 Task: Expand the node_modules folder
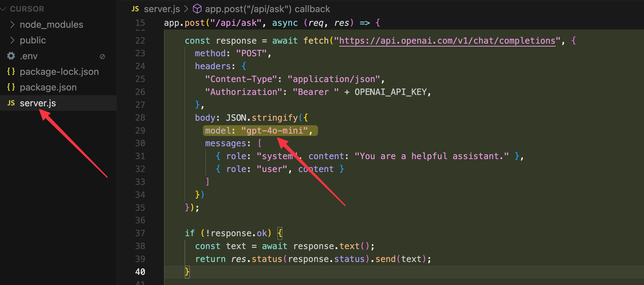tap(12, 25)
